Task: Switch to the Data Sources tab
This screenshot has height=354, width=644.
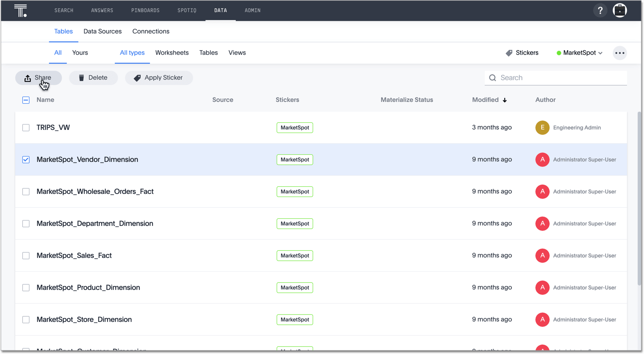Action: 102,32
